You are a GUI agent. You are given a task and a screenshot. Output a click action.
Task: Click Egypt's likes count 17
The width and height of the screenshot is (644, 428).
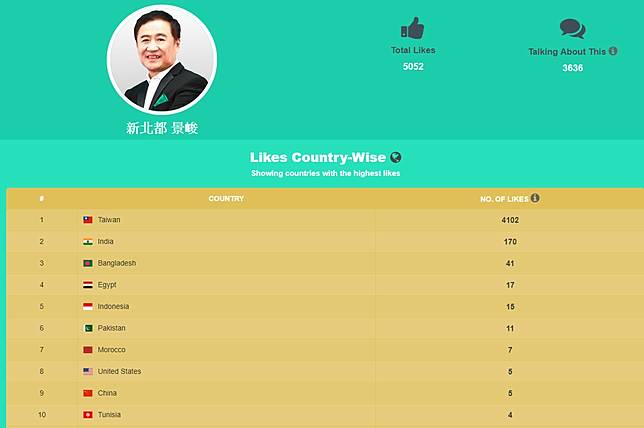point(510,285)
